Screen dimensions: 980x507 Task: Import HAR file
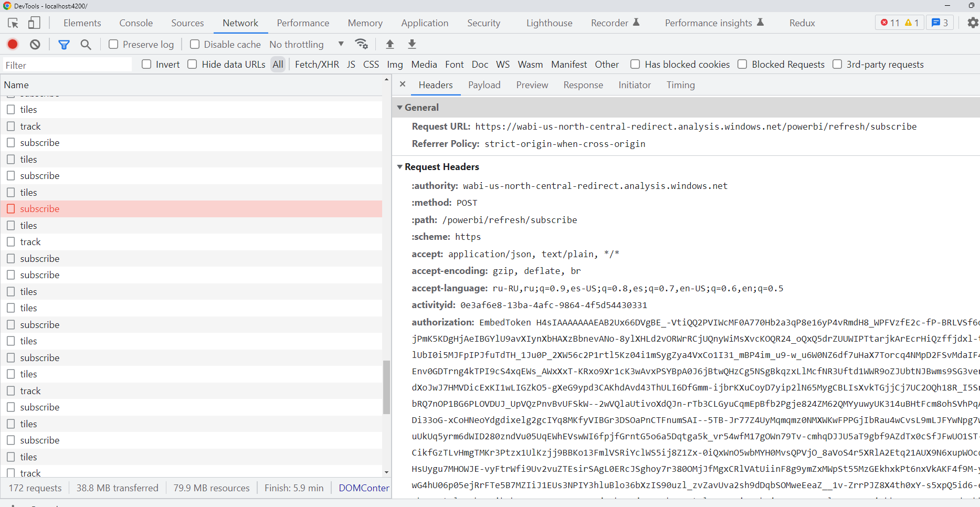(x=389, y=44)
